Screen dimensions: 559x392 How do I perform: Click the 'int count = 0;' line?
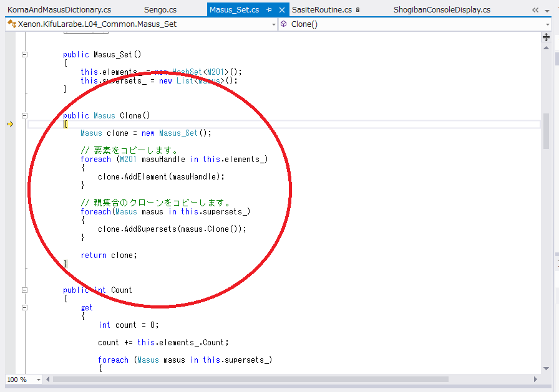tap(129, 325)
